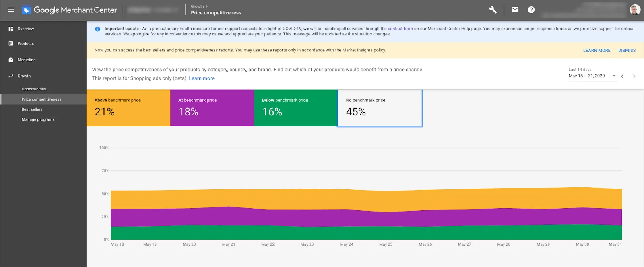Open the help question mark icon
Image resolution: width=644 pixels, height=267 pixels.
coord(531,10)
